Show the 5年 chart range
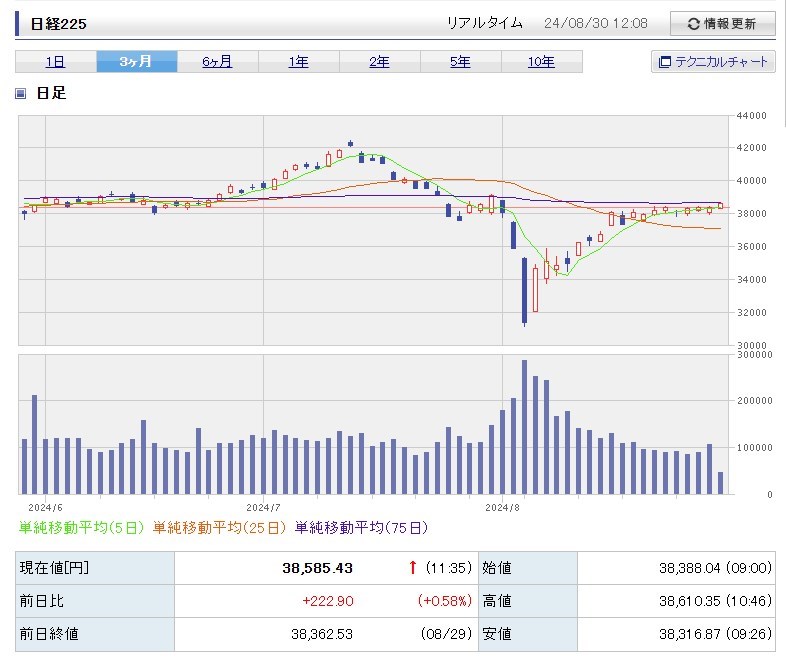Screen dimensions: 786x663 click(460, 62)
